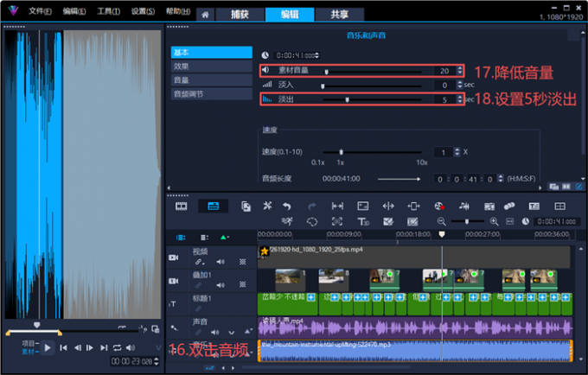588x375 pixels.
Task: Switch to storyboard view
Action: pos(181,206)
